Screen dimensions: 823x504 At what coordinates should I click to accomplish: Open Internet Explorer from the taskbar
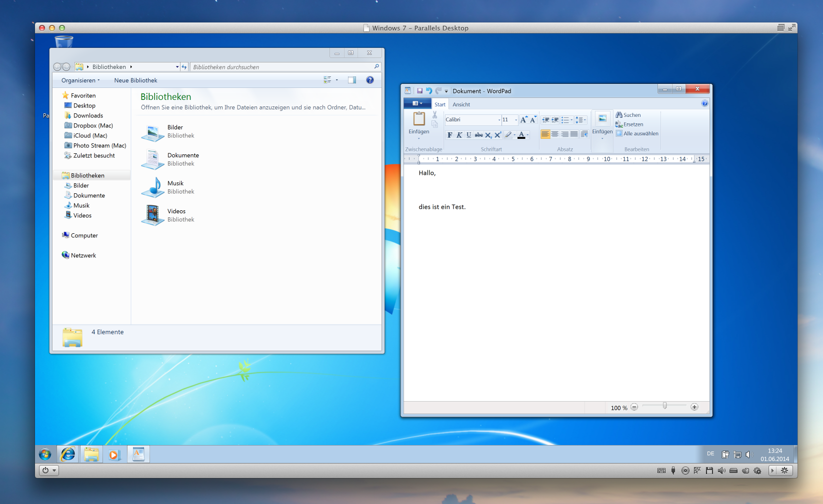tap(67, 454)
